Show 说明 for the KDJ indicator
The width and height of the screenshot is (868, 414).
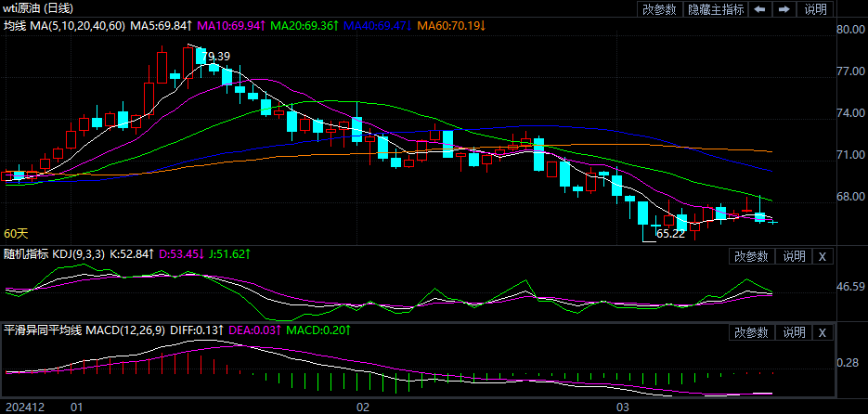793,256
